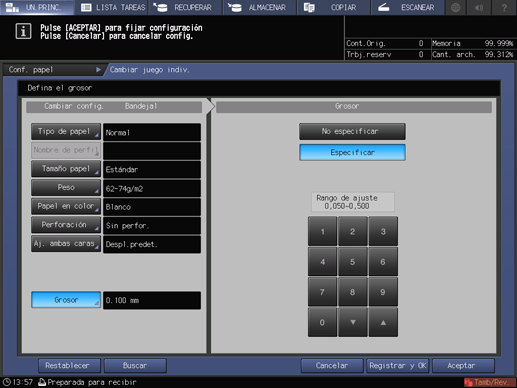Switch to the COPIAR tab

tap(334, 7)
